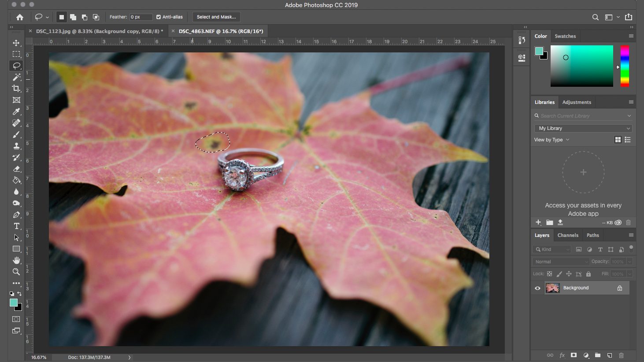
Task: Go to the Home screen icon
Action: tap(20, 17)
